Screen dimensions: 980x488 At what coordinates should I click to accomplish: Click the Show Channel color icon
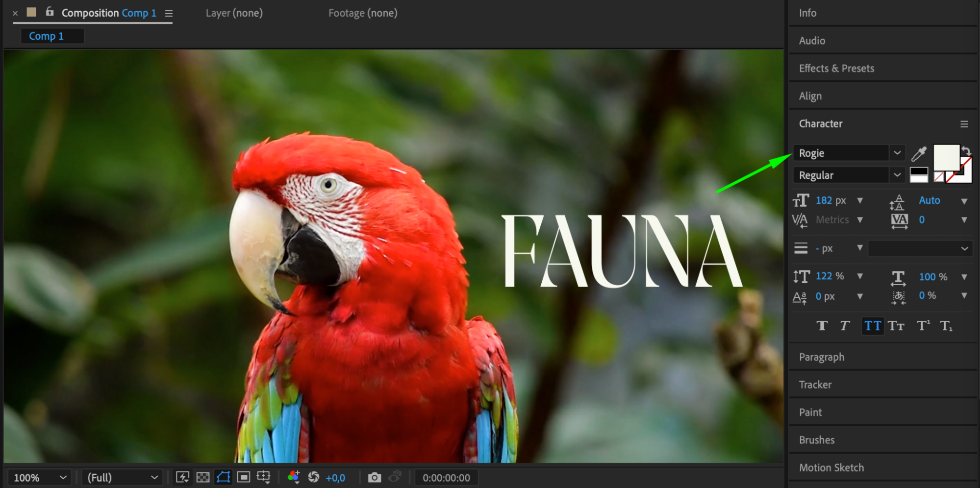pyautogui.click(x=294, y=477)
